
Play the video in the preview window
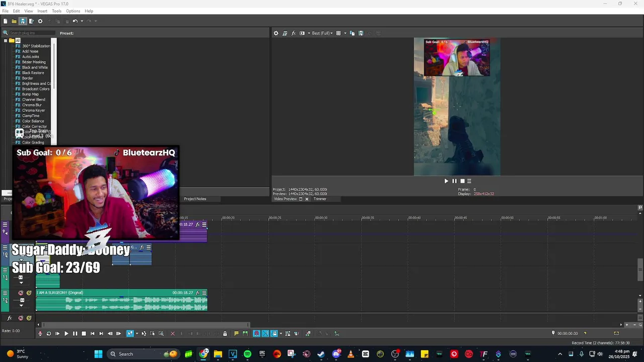[446, 181]
